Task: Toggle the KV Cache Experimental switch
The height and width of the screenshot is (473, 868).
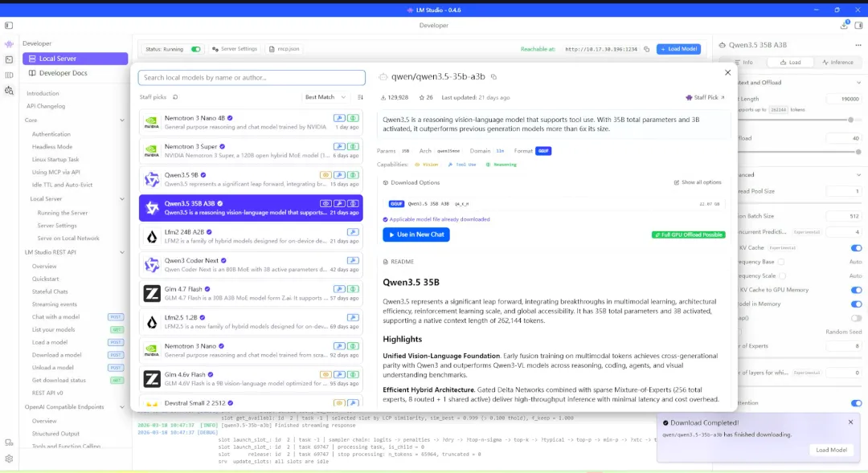Action: 856,248
